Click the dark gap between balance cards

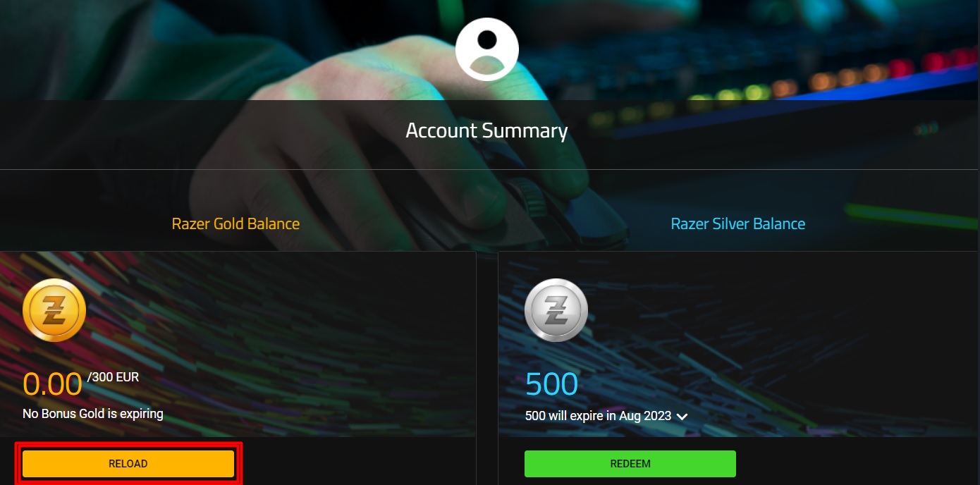tap(487, 367)
